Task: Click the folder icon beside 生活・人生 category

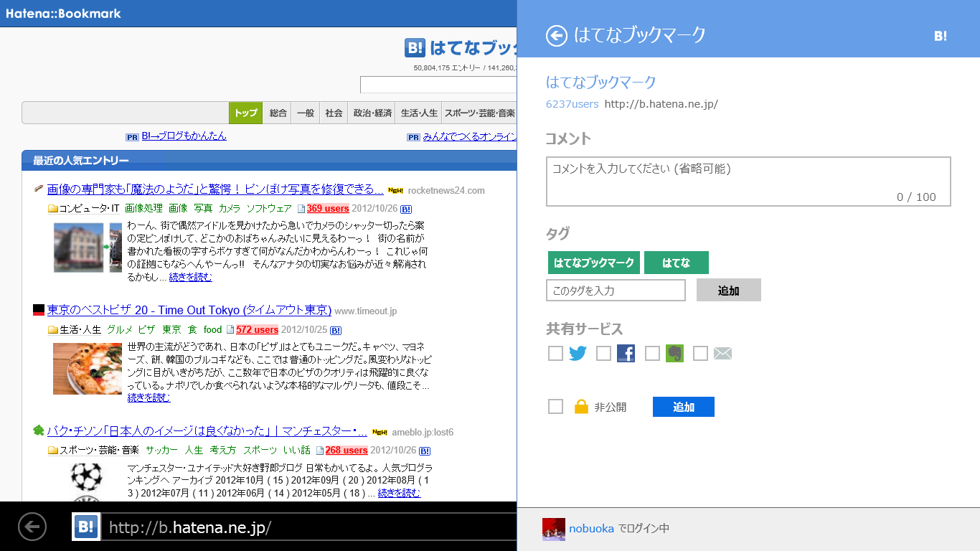Action: click(53, 330)
